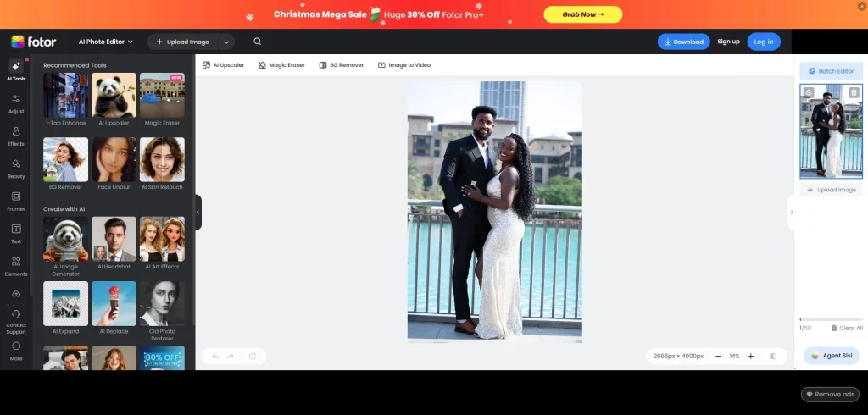Select Magic Eraser in top toolbar
868x415 pixels.
(283, 65)
